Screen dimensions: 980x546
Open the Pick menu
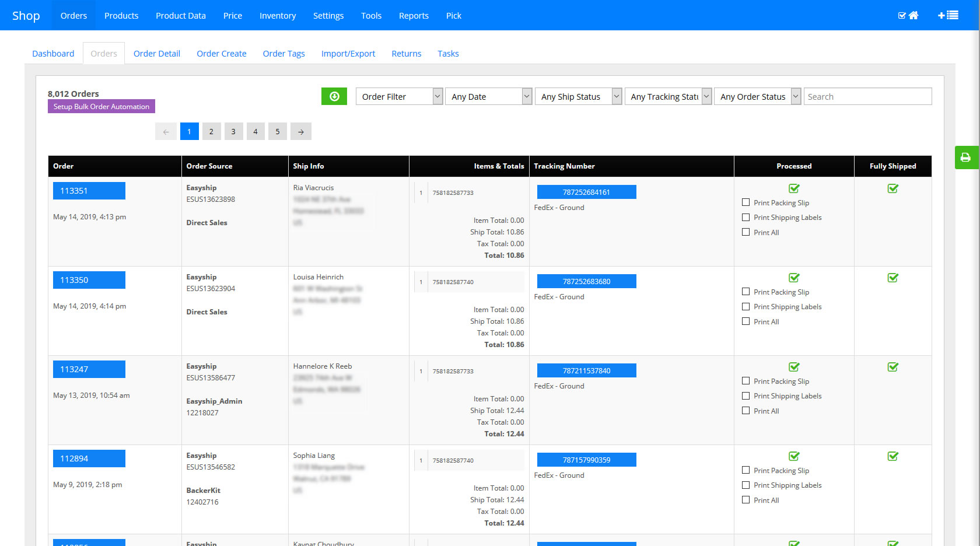[454, 15]
